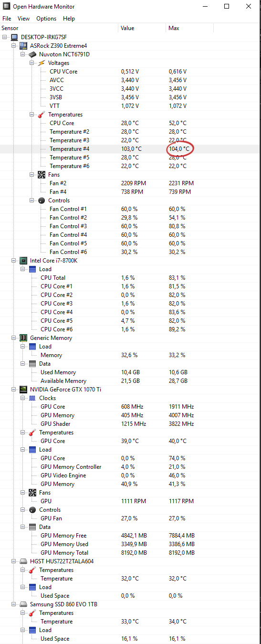Collapse the Intel Core i7-8700K node
The image size is (261, 644).
(14, 261)
